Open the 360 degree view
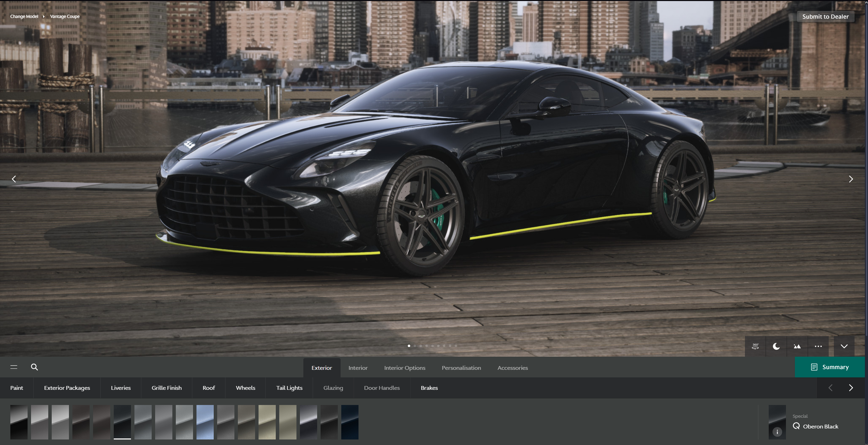The image size is (868, 445). (x=755, y=346)
